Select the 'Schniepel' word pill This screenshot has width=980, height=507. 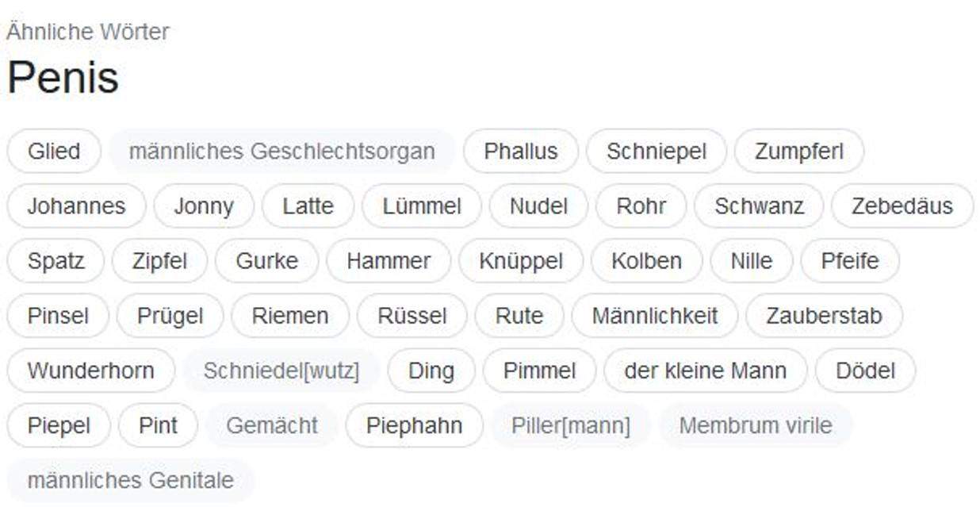657,151
